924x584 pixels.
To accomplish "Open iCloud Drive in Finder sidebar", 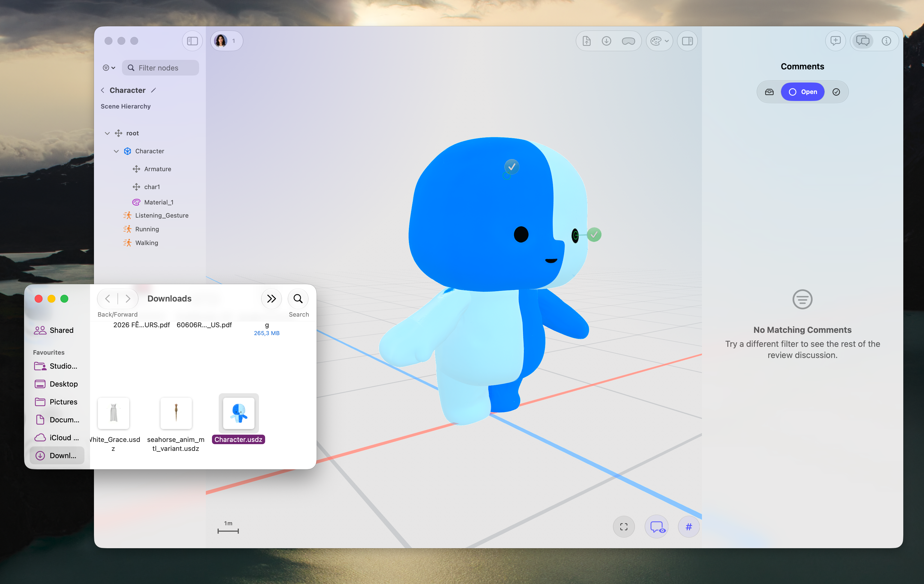I will [57, 438].
